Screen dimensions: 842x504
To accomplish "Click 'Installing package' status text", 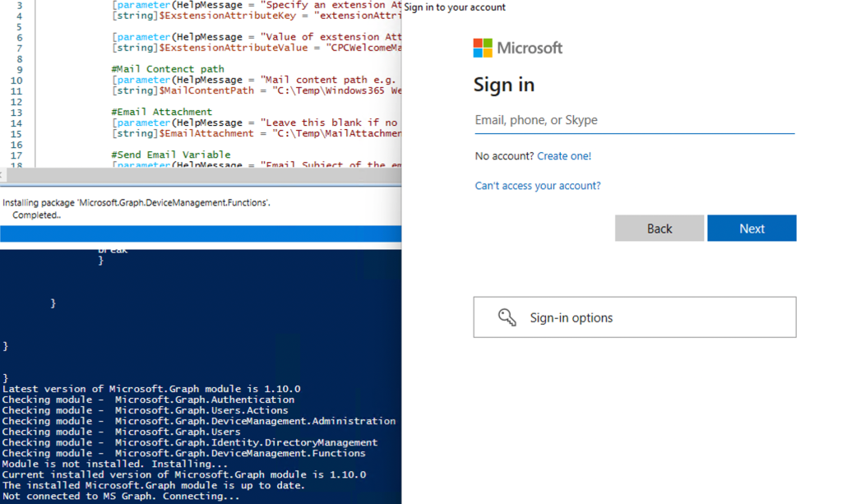I will 136,202.
